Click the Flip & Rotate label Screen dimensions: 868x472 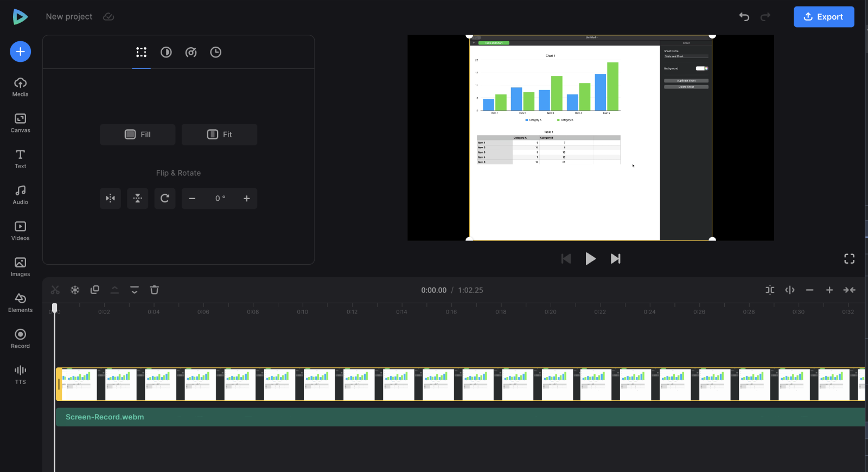[x=178, y=173]
